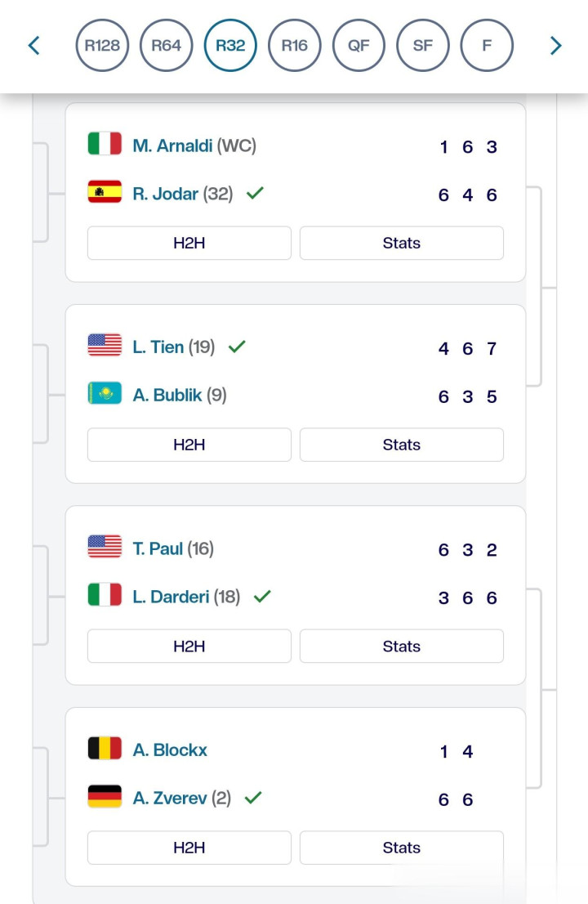Go to the QF round tab

pyautogui.click(x=359, y=46)
